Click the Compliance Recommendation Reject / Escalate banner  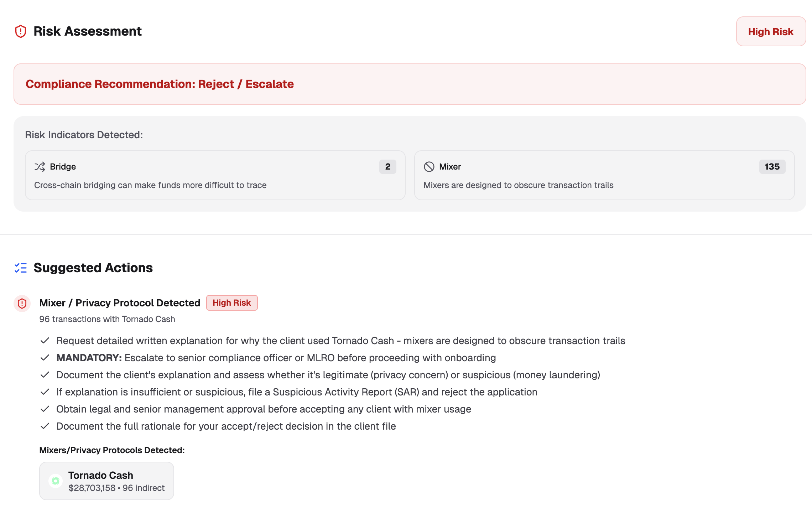(410, 84)
